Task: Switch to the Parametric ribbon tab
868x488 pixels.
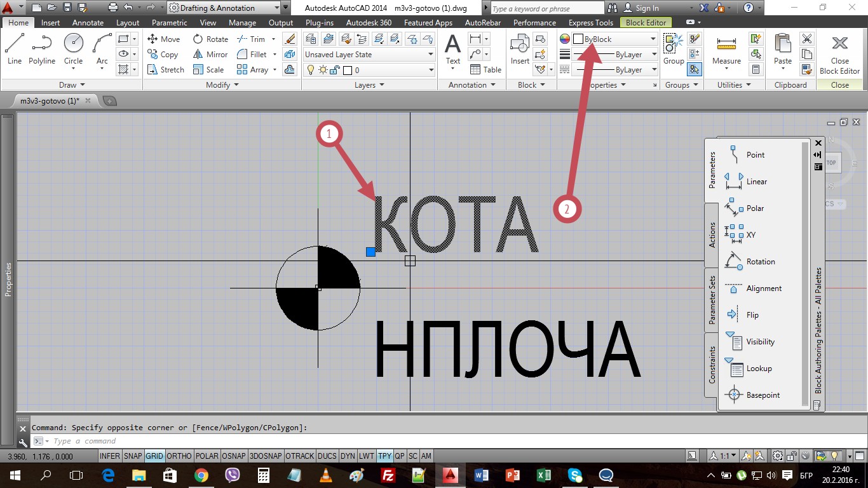Action: click(170, 23)
